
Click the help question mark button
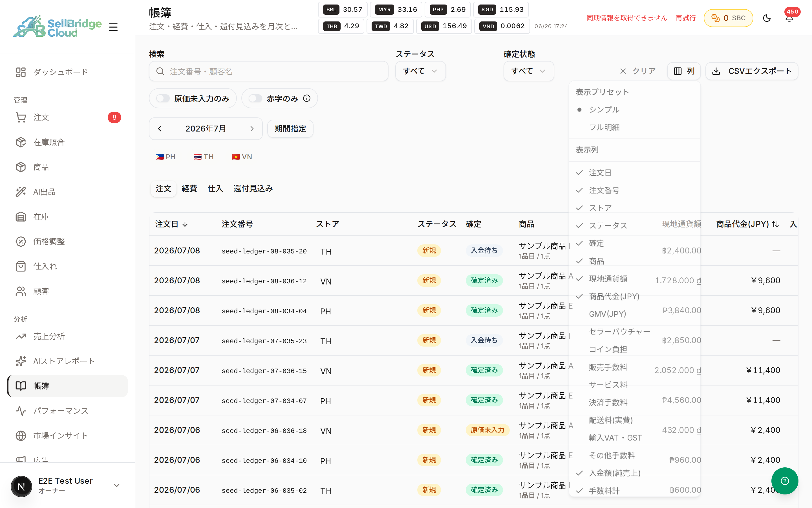784,481
